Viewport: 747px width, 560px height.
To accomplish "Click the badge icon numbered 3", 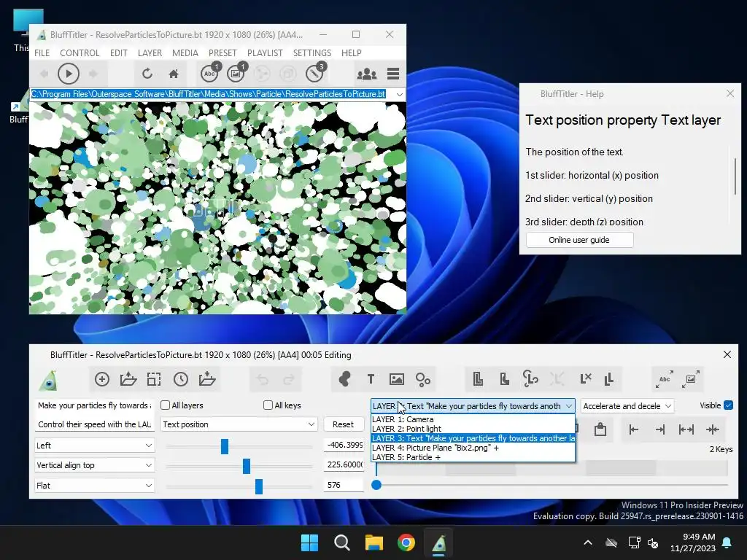I will (315, 73).
